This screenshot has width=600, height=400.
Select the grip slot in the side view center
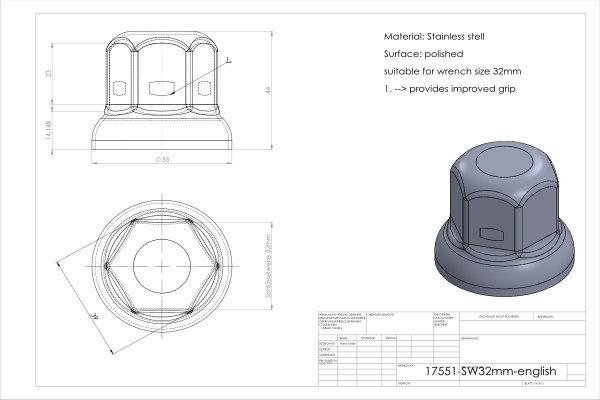tap(162, 88)
